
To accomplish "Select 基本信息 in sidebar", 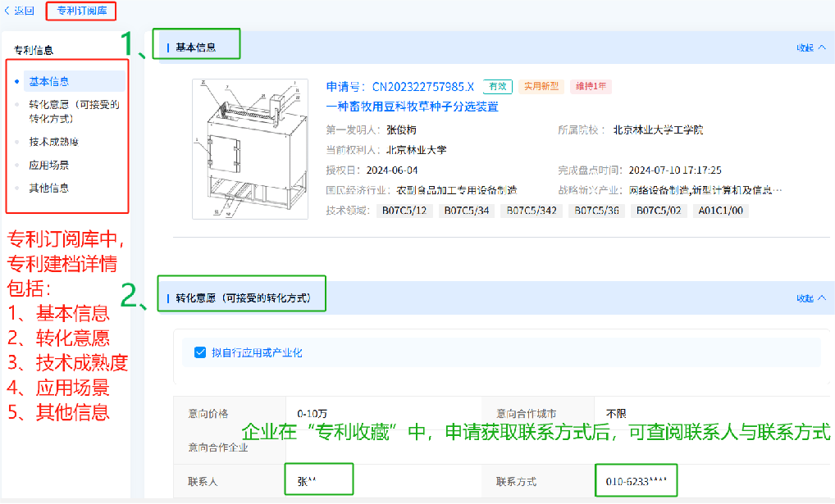I will [x=49, y=81].
